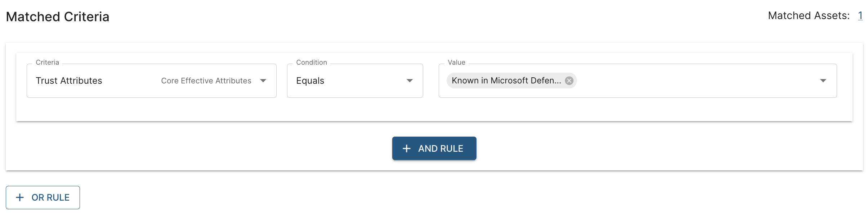Click the Matched Criteria heading
868x215 pixels.
[x=58, y=17]
